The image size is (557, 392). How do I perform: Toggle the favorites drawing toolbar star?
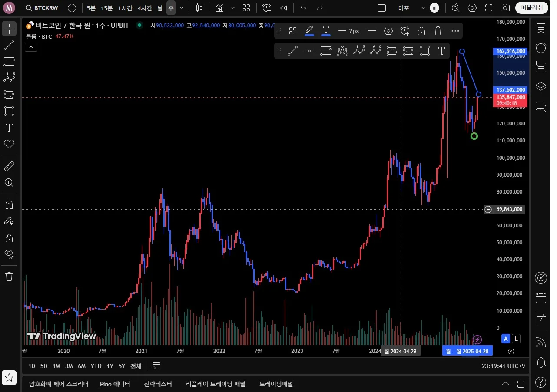[x=9, y=378]
